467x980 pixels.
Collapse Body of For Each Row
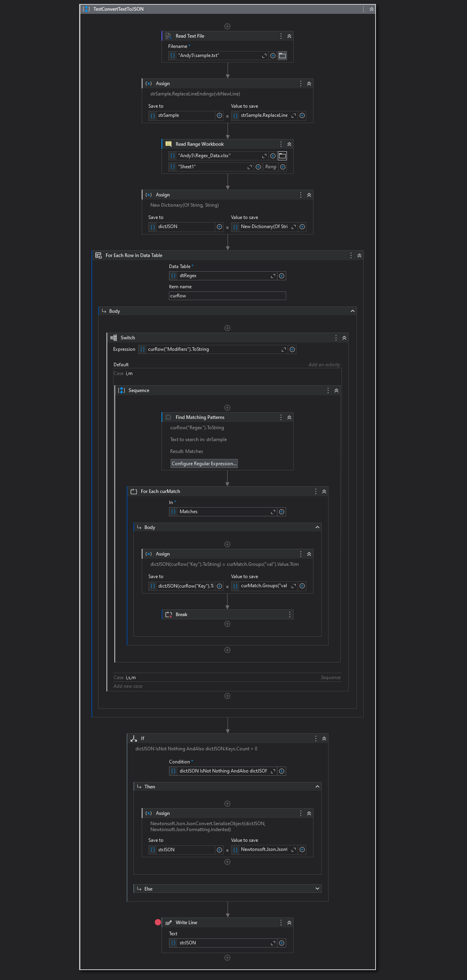[x=352, y=311]
